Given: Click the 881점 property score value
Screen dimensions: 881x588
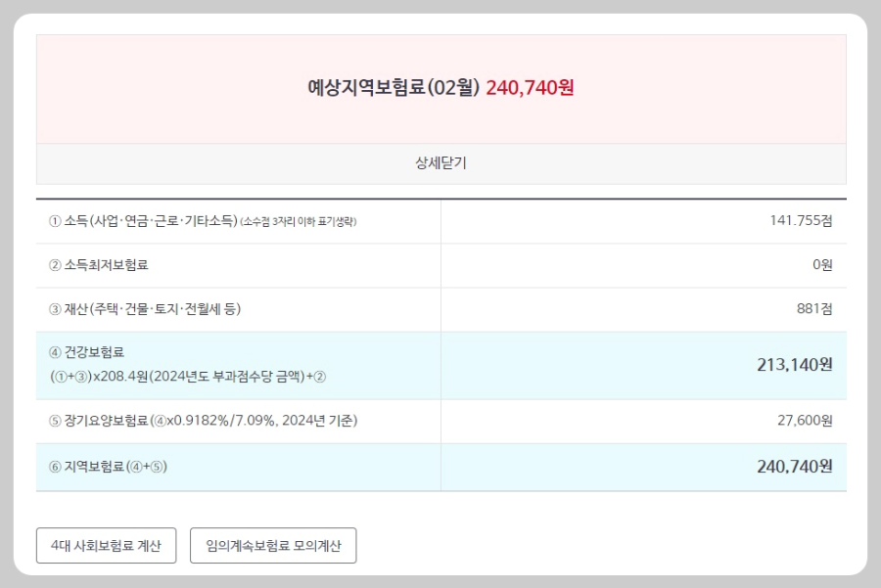Looking at the screenshot, I should pos(814,308).
